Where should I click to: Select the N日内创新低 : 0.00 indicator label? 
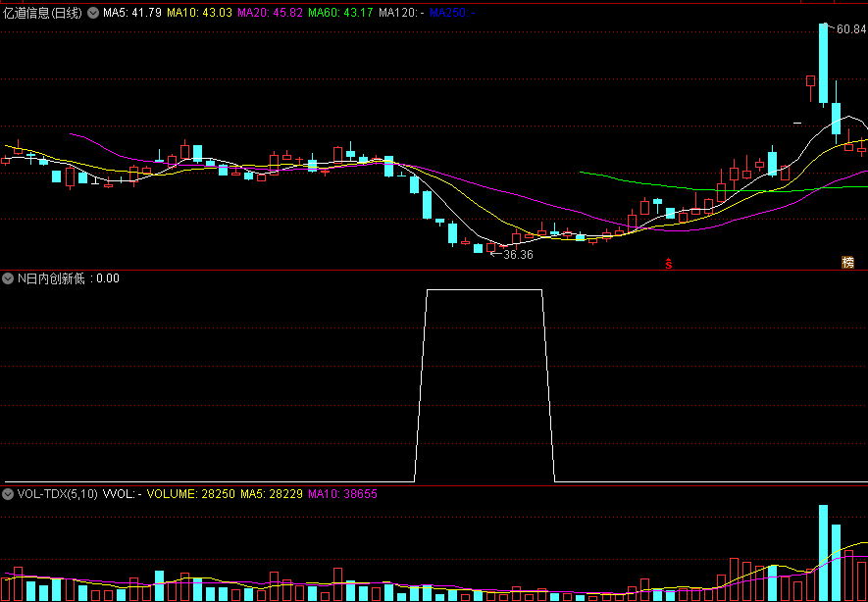click(69, 278)
